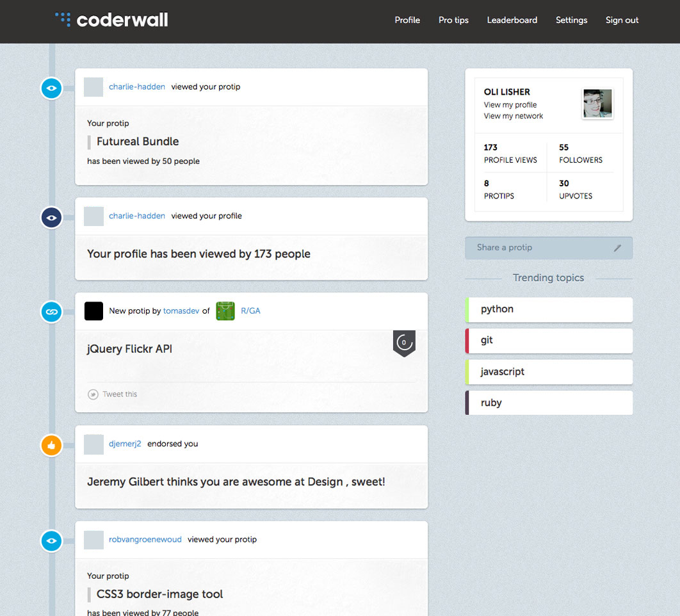Click charlie-hadden avatar in profile view card
Image resolution: width=680 pixels, height=616 pixels.
click(93, 216)
